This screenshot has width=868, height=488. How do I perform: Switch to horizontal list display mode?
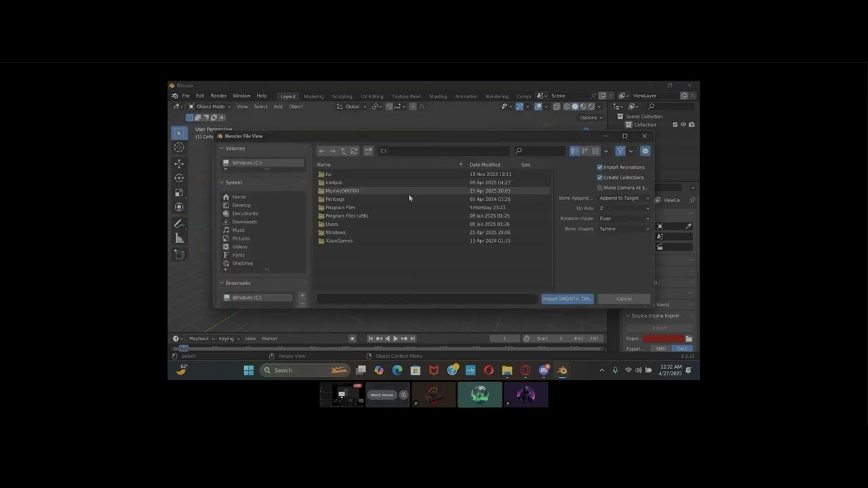[x=585, y=151]
